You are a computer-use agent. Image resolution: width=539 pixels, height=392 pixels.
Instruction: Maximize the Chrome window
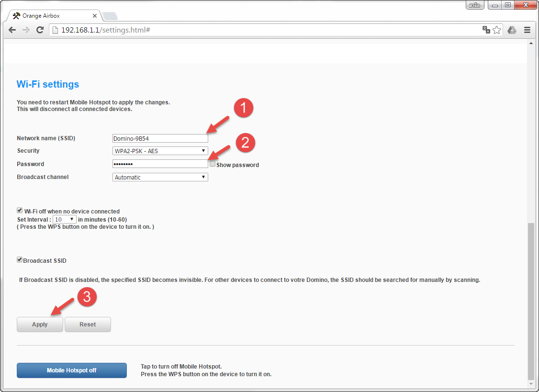[508, 5]
